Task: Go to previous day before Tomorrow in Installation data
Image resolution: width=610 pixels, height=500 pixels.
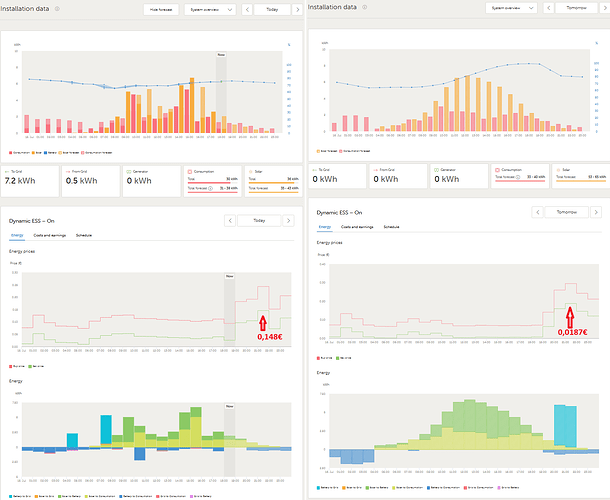Action: (549, 8)
